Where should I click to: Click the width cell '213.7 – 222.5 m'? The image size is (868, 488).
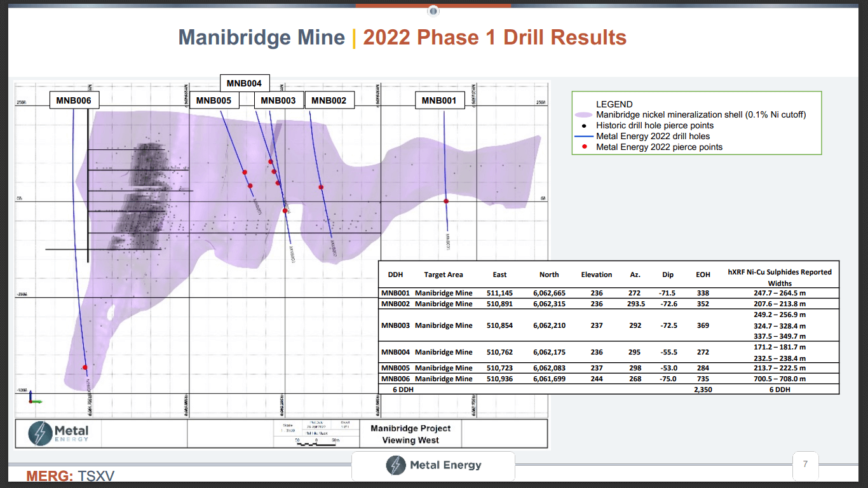[780, 368]
